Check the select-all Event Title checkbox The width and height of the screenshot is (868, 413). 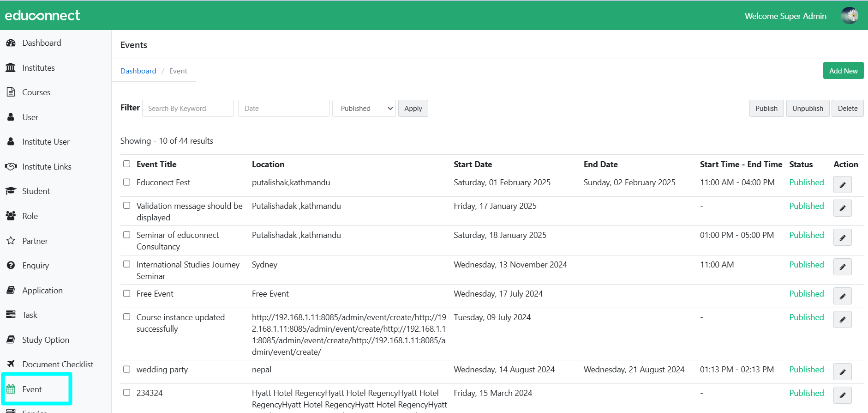click(127, 164)
